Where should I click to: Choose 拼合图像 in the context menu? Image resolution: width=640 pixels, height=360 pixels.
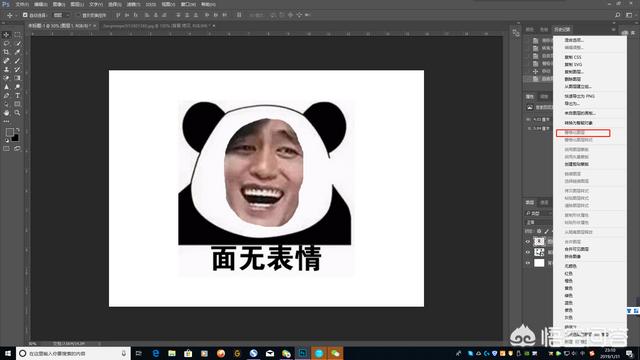coord(573,256)
